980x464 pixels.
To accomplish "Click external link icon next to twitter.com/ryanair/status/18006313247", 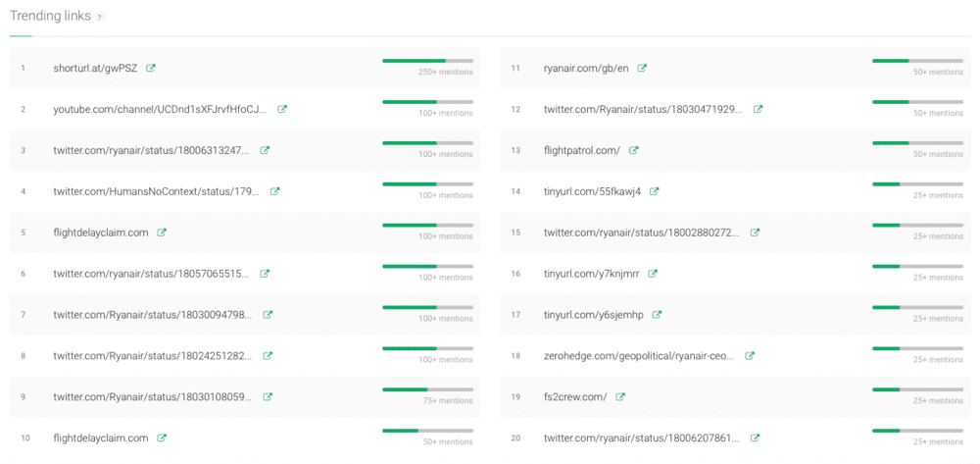I will [265, 150].
